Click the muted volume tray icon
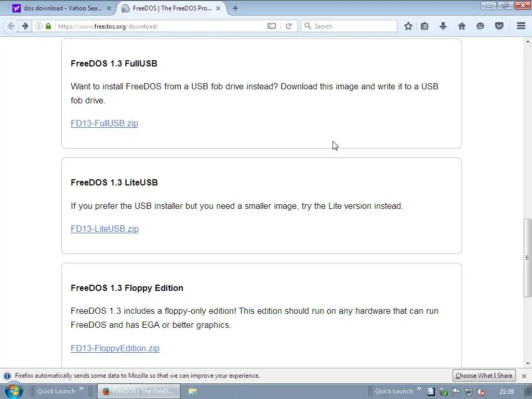 (481, 392)
